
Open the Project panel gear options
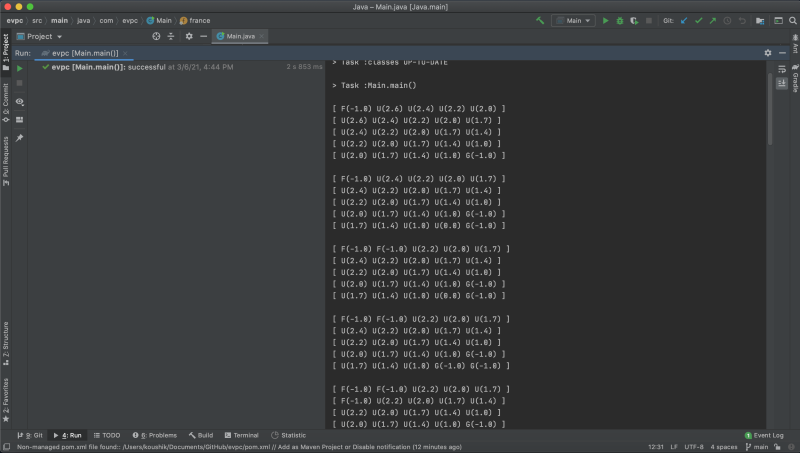(189, 36)
